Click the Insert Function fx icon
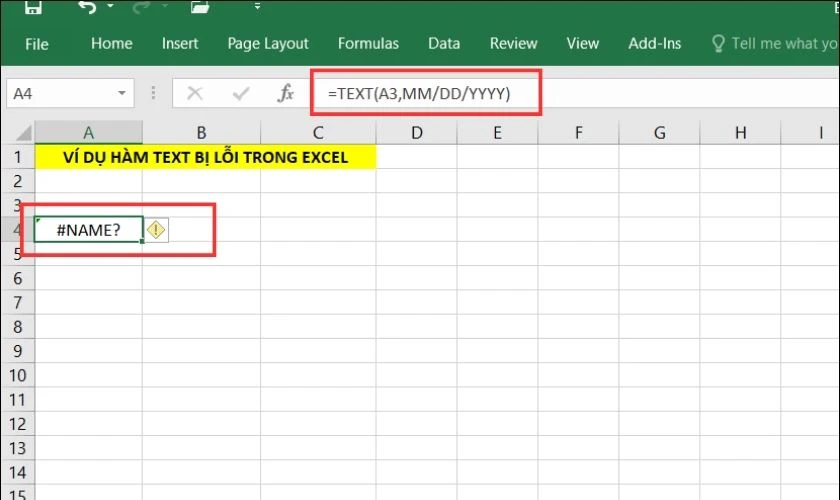Screen dimensions: 840x500 (x=286, y=93)
